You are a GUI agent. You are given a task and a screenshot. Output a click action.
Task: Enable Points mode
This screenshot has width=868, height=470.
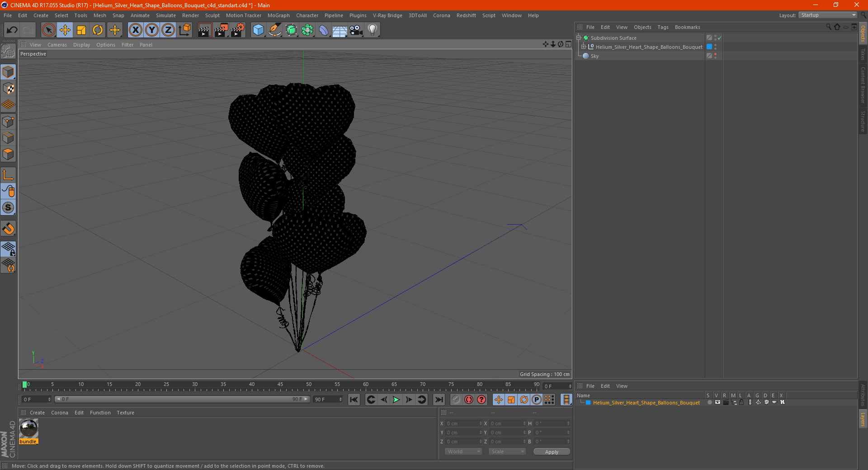click(x=8, y=121)
